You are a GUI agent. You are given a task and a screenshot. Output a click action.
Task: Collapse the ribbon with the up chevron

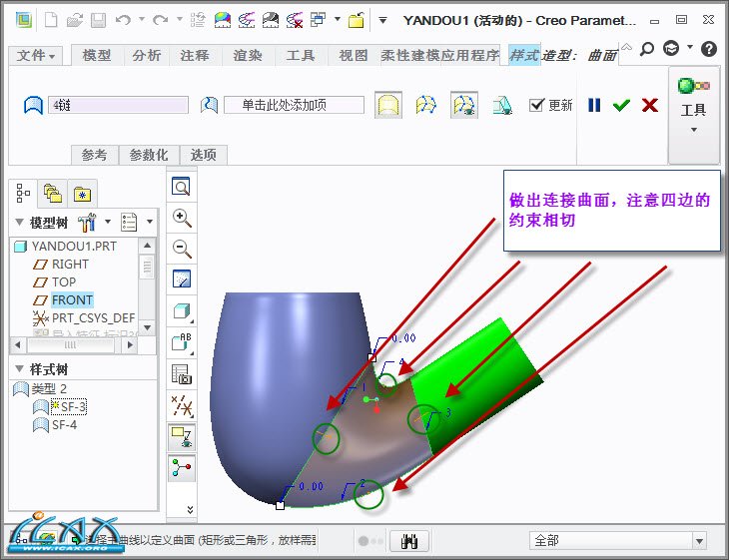626,47
